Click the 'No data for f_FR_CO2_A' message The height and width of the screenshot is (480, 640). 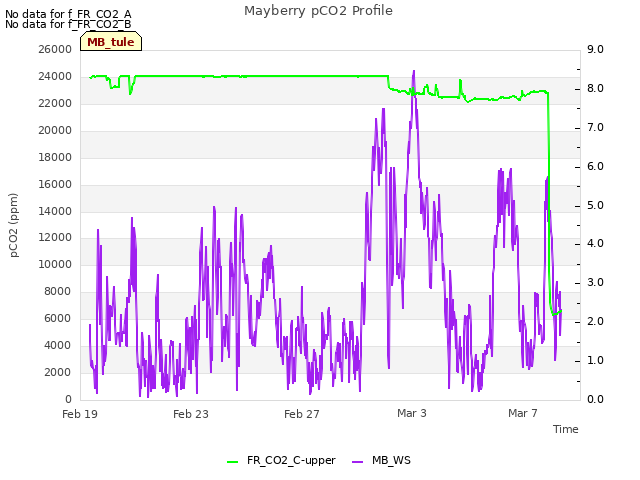68,14
